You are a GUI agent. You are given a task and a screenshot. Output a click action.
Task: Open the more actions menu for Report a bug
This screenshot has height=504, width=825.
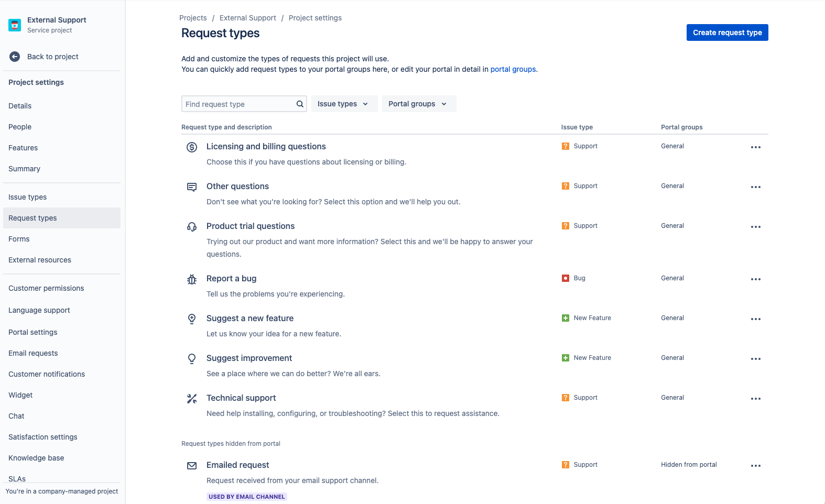tap(755, 279)
